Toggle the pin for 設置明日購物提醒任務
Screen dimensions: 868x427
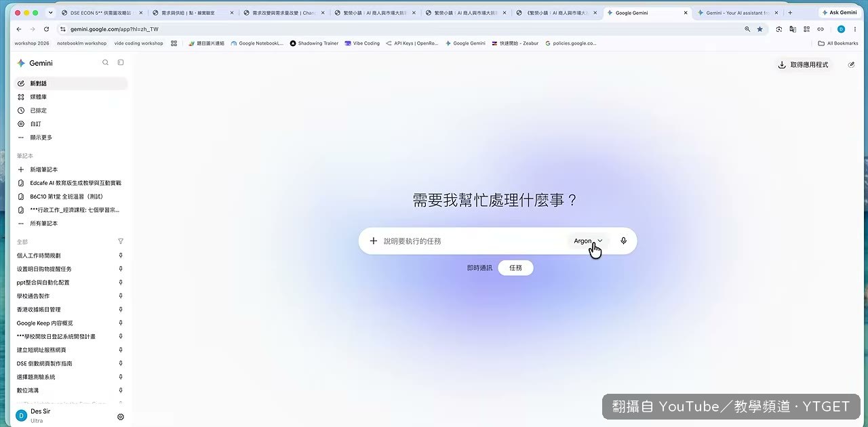tap(121, 269)
